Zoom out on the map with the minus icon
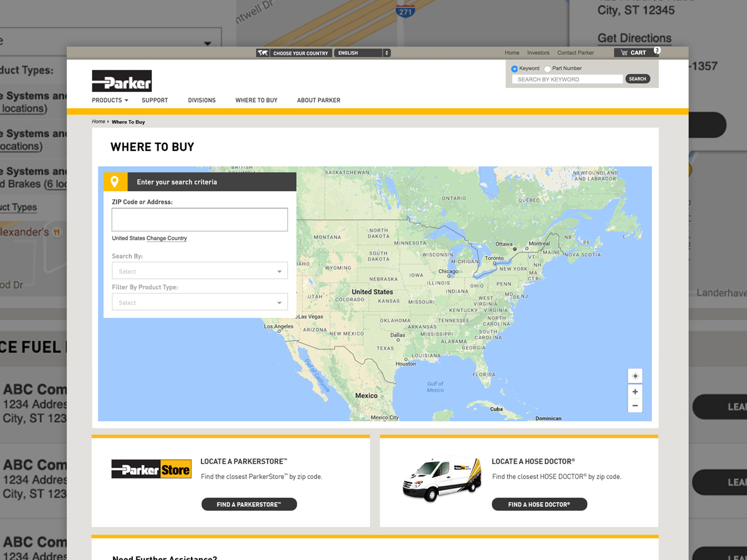This screenshot has height=560, width=747. coord(635,406)
